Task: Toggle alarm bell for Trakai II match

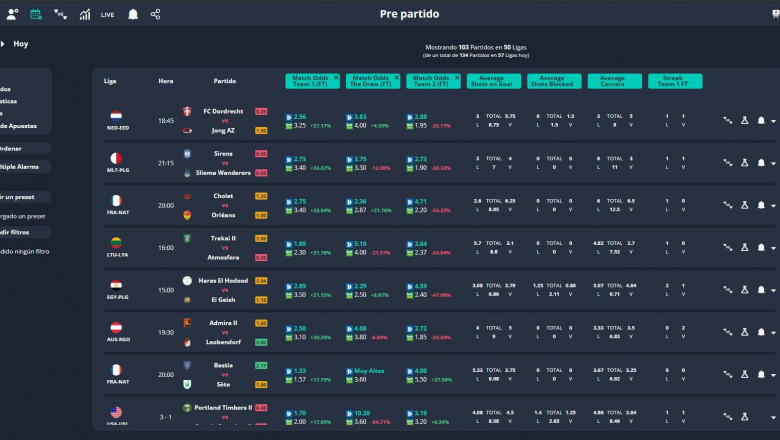Action: pyautogui.click(x=761, y=246)
